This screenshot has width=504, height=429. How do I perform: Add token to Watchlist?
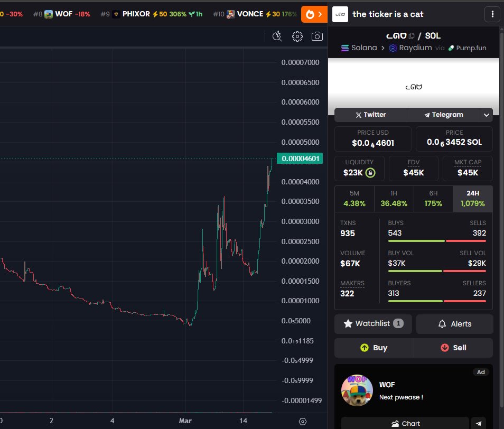tap(373, 323)
